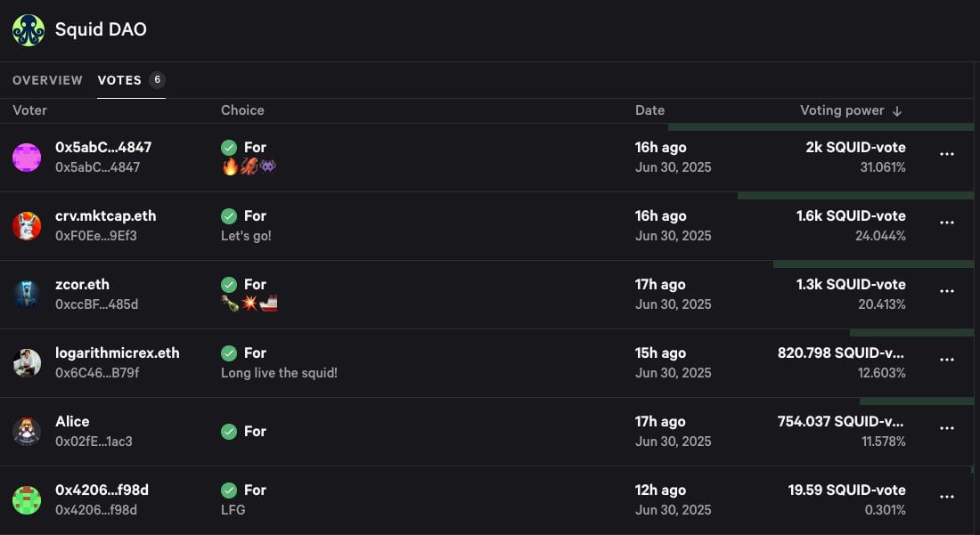The image size is (980, 535).
Task: Open more options for the 0x5abC...4847 vote
Action: (947, 154)
